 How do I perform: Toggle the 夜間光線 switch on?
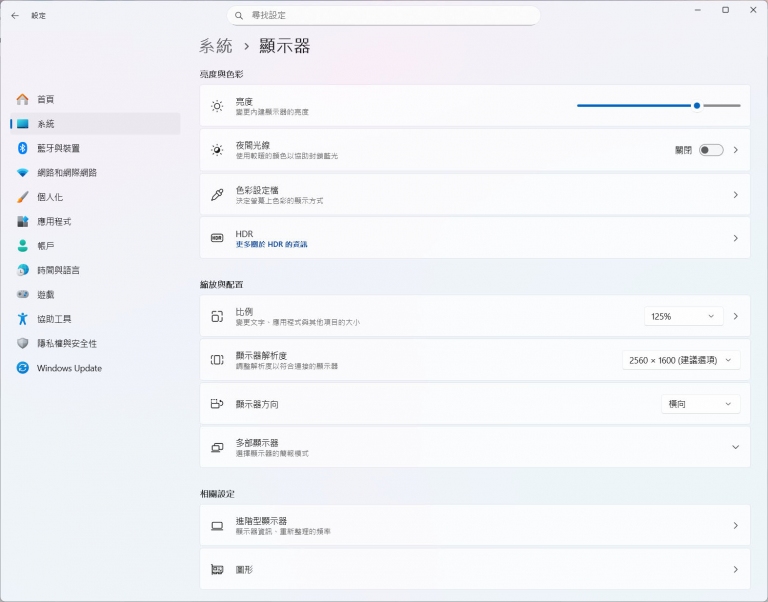click(710, 150)
